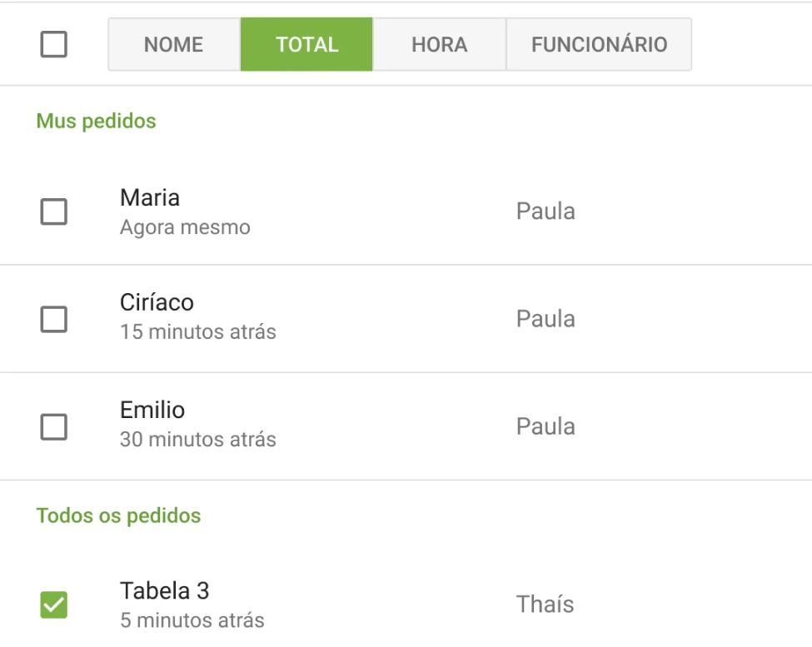Click the 15 minutos atrás timestamp
This screenshot has height=647, width=812.
pos(200,334)
